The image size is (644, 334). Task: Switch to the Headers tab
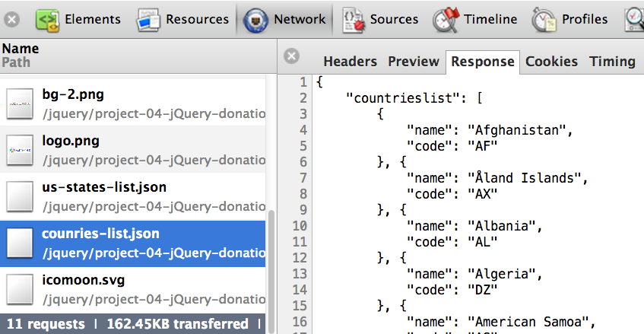coord(350,62)
